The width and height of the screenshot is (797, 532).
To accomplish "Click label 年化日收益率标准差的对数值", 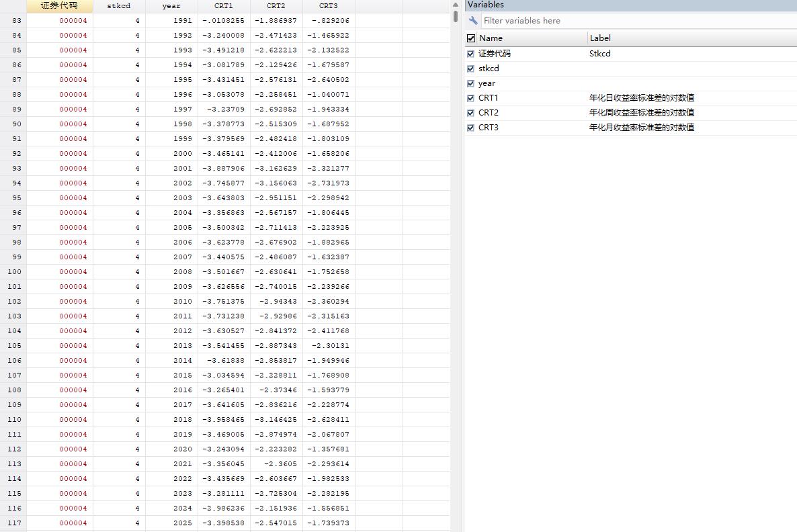I will 642,98.
